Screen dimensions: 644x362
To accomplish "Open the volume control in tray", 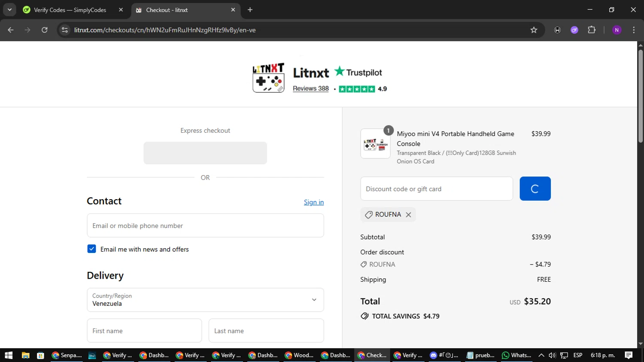I will tap(552, 355).
